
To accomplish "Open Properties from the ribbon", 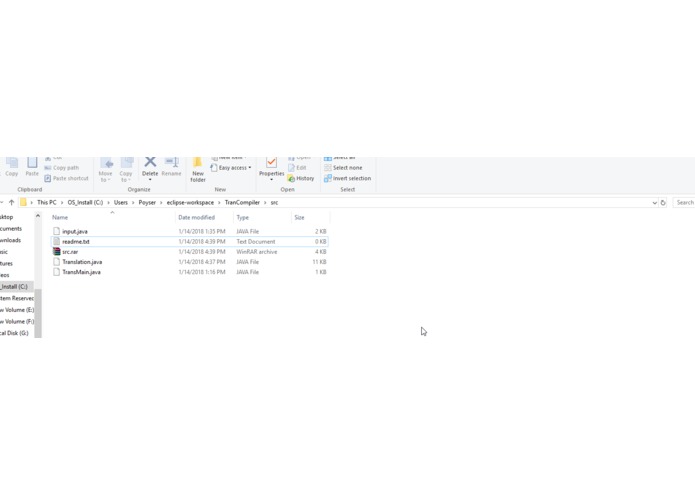I will (x=271, y=167).
